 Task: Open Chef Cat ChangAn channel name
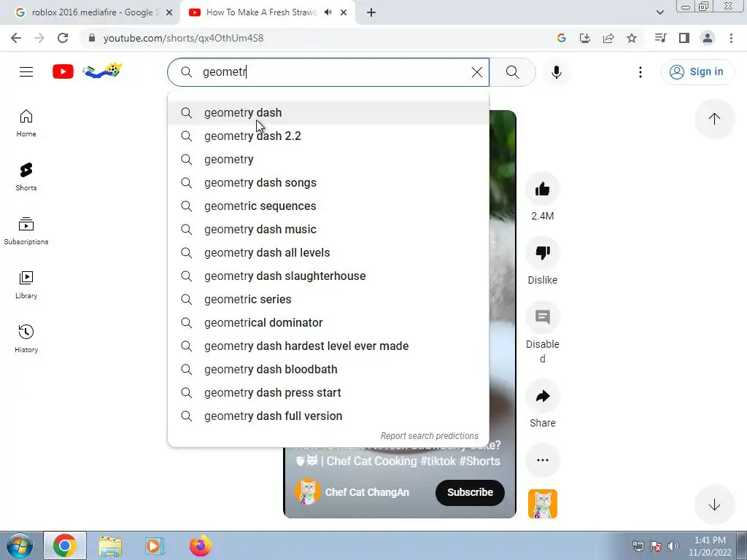(367, 492)
